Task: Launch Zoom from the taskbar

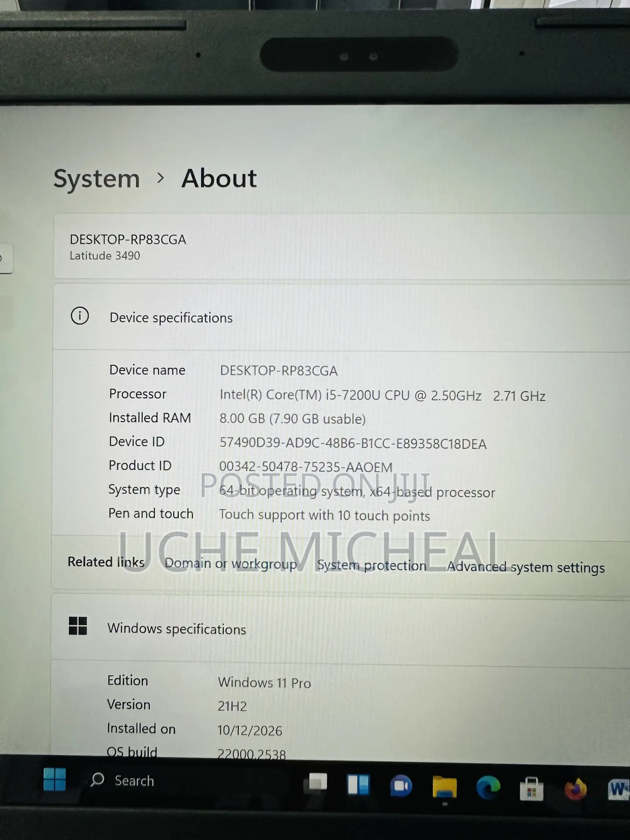Action: 401,786
